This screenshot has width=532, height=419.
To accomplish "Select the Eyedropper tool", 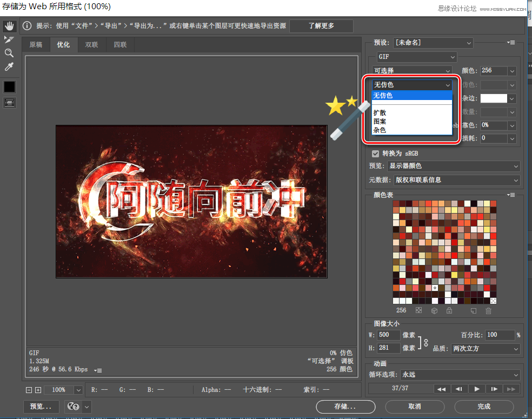I will (9, 66).
